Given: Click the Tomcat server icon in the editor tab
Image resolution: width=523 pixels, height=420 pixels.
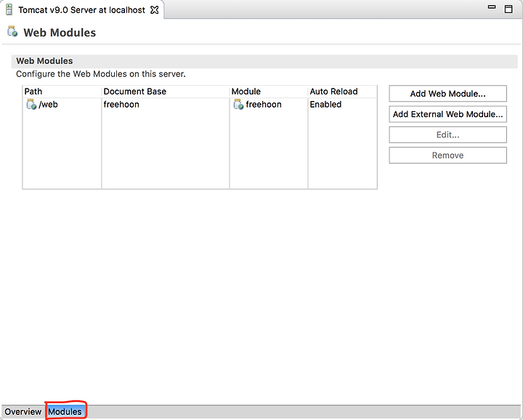Looking at the screenshot, I should point(9,9).
